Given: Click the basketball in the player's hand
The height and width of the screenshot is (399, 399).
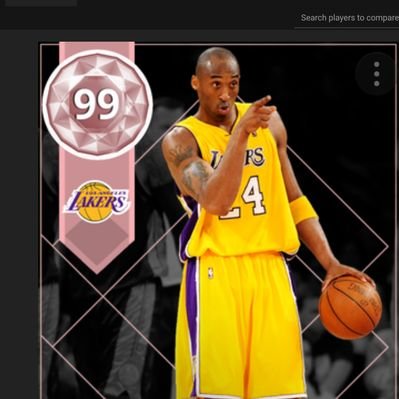Looking at the screenshot, I should tap(350, 306).
